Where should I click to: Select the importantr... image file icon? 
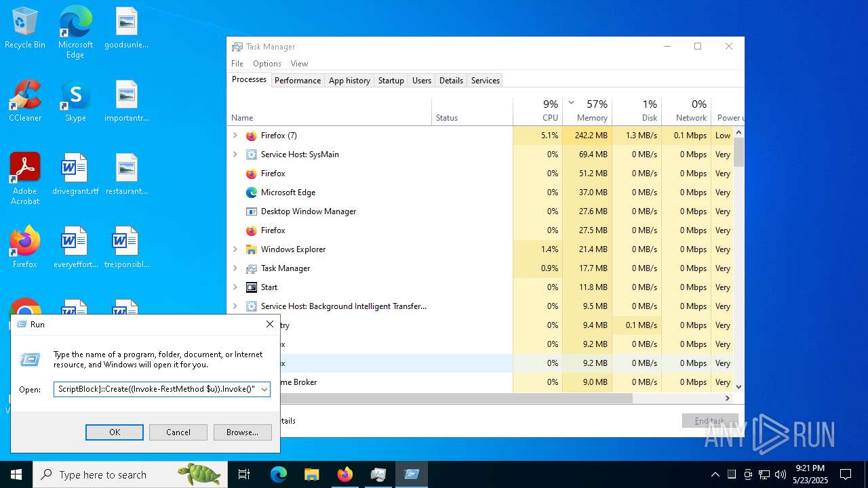[126, 101]
